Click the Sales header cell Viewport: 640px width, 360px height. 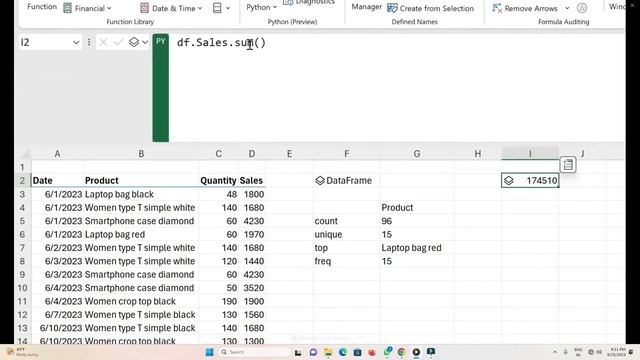pyautogui.click(x=251, y=180)
